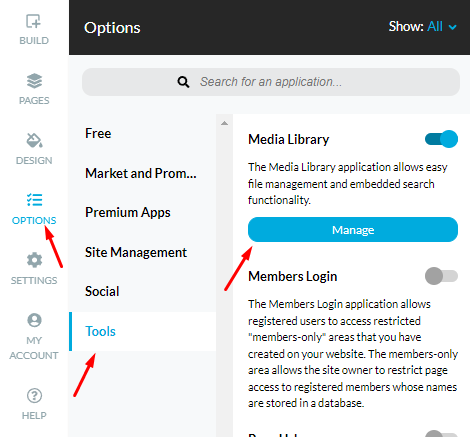
Task: Click the category list scroll up arrow
Action: coord(224,123)
